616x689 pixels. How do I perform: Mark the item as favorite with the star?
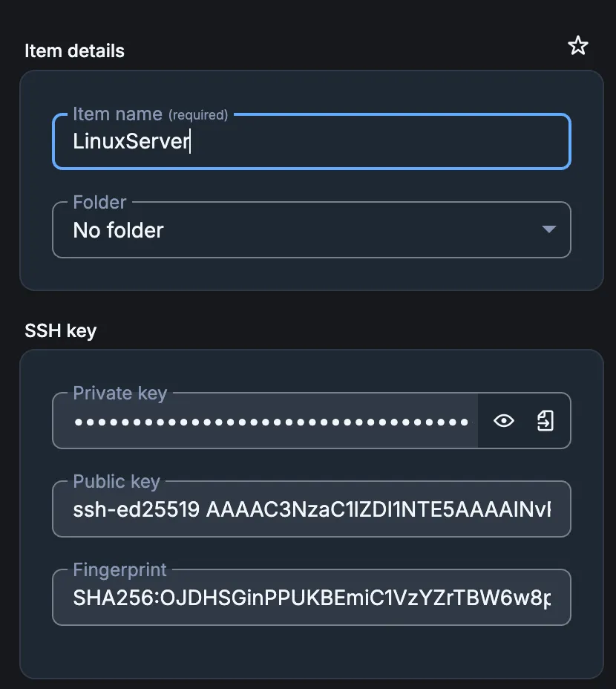coord(577,46)
